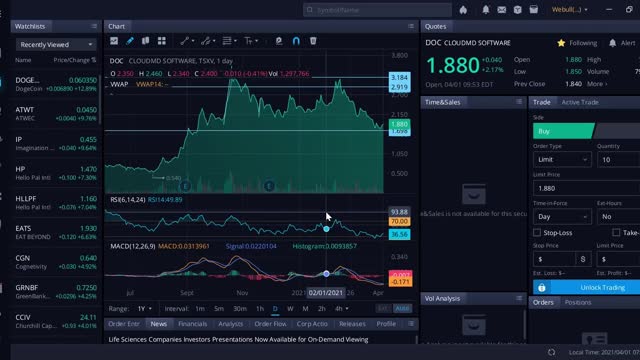This screenshot has width=640, height=360.
Task: Open the Time&Sales panel menu icon
Action: (x=519, y=102)
